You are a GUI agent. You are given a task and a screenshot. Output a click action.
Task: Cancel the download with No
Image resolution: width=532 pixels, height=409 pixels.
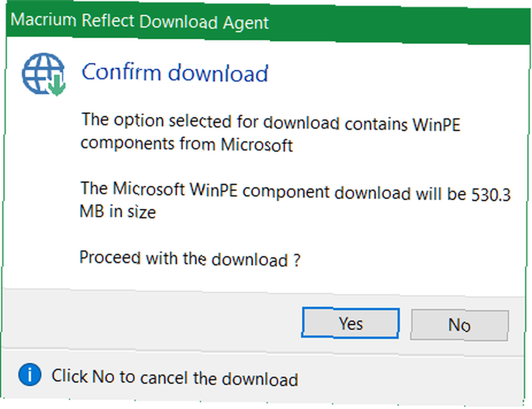point(460,325)
